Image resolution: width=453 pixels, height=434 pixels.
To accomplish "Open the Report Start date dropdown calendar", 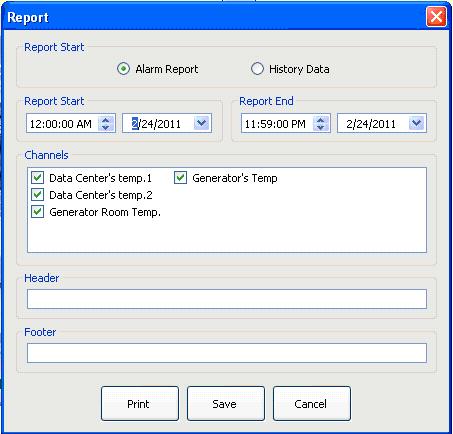I will pos(201,123).
